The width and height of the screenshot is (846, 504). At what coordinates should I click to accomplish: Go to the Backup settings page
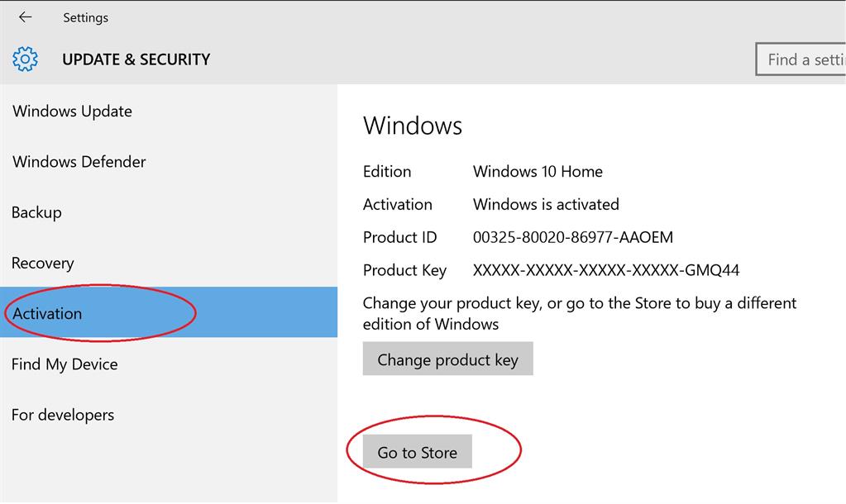tap(36, 212)
